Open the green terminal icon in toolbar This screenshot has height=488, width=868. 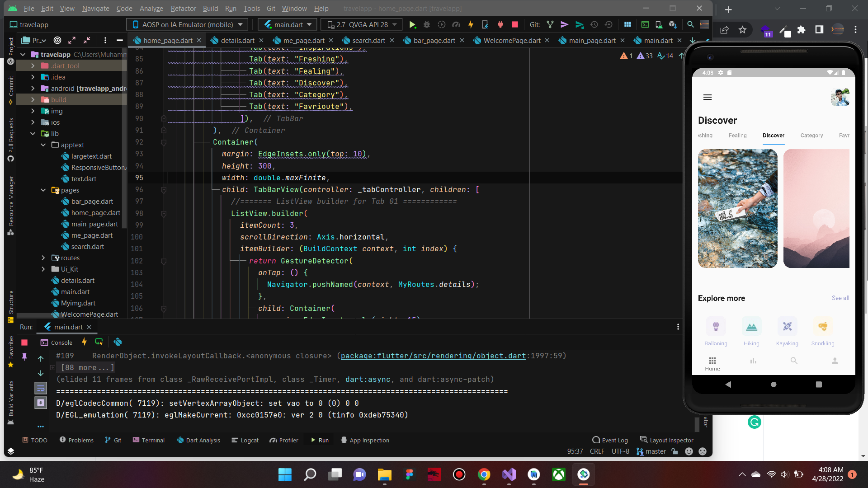645,25
